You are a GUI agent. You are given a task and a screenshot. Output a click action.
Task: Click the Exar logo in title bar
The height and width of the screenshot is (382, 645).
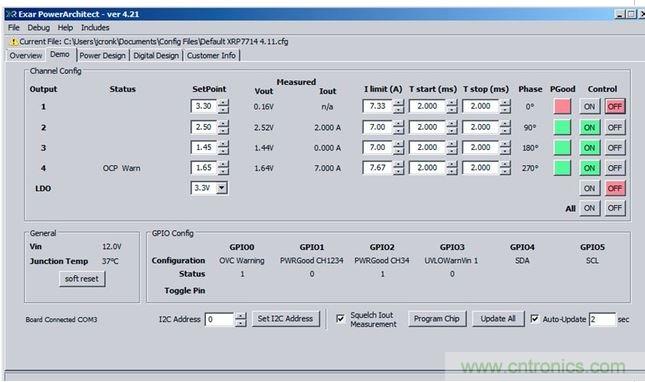[11, 14]
